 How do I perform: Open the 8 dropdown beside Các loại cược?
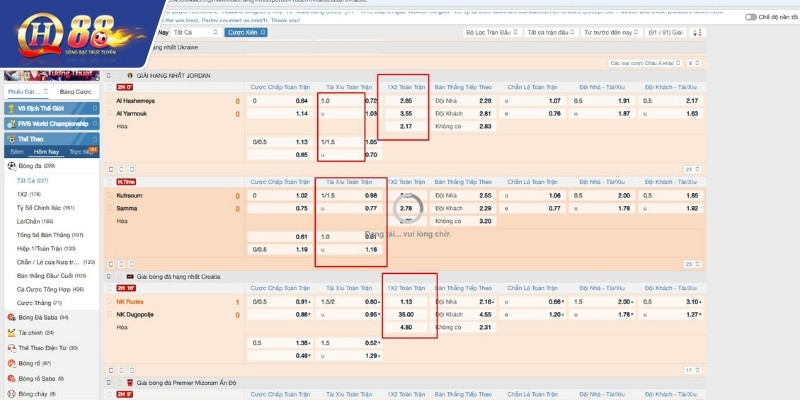pos(694,63)
